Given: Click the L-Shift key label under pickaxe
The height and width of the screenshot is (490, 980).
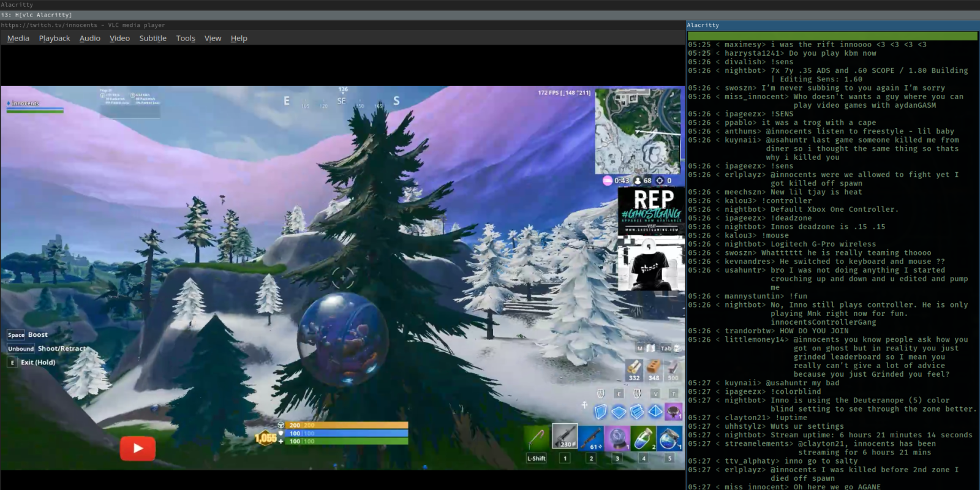Looking at the screenshot, I should (537, 458).
